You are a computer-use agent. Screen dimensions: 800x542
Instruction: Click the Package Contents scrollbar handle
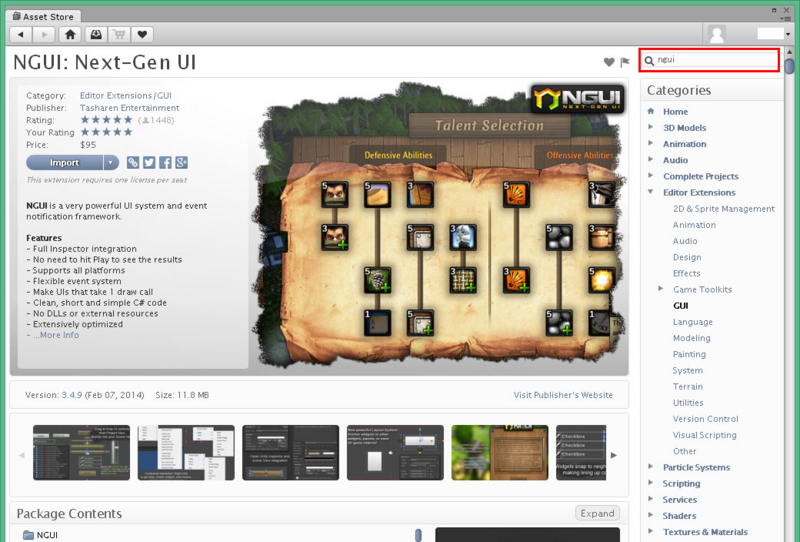tap(418, 535)
